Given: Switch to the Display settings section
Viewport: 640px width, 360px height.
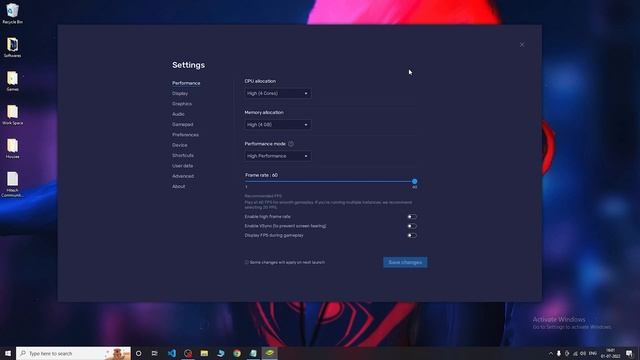Looking at the screenshot, I should tap(180, 93).
